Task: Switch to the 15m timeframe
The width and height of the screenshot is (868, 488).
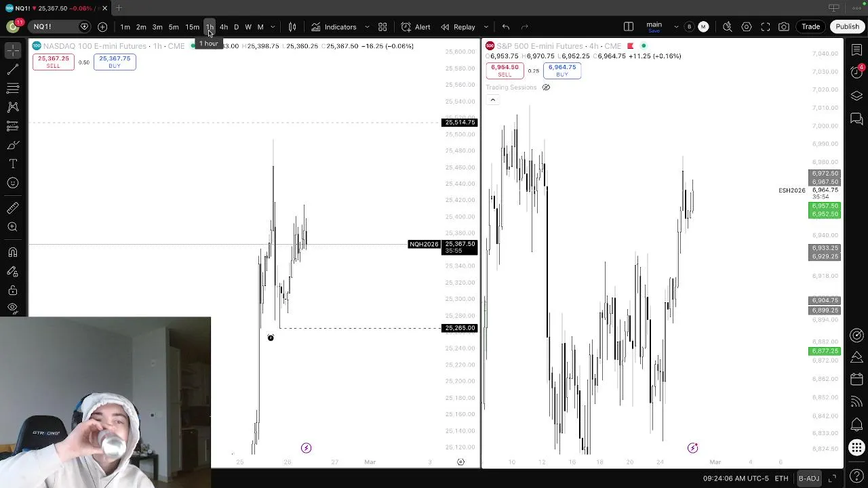Action: [x=193, y=27]
